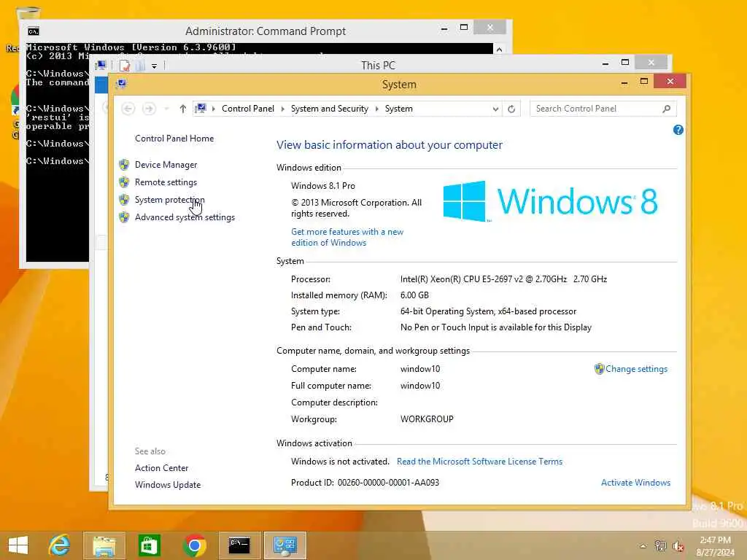Refresh the System window address bar
The width and height of the screenshot is (747, 560).
(511, 109)
